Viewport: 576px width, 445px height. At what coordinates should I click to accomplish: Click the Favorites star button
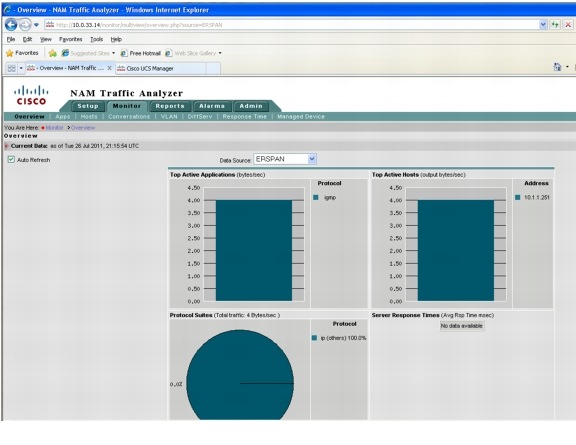tap(22, 53)
